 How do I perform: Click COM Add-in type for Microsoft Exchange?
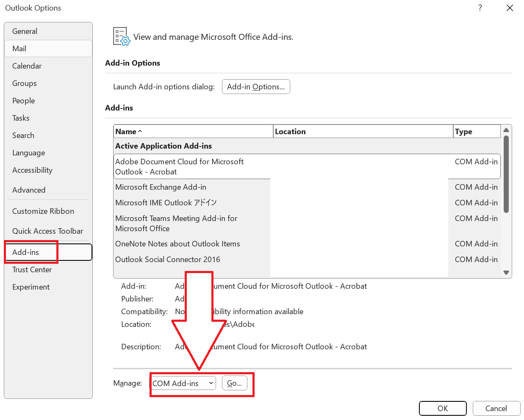point(476,187)
